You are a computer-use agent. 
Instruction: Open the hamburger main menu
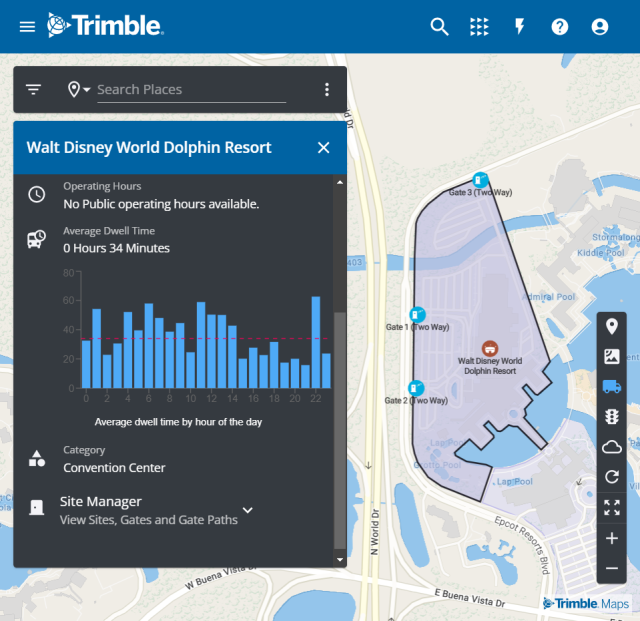coord(27,27)
